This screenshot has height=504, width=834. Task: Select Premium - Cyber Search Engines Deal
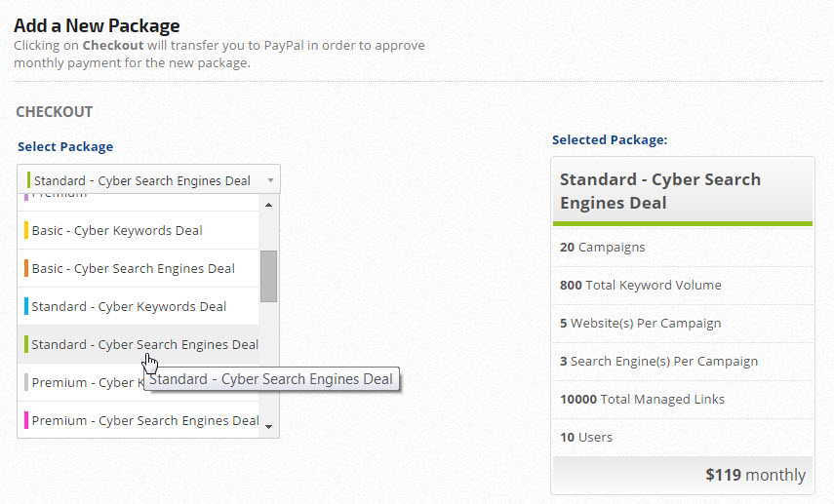tap(144, 421)
